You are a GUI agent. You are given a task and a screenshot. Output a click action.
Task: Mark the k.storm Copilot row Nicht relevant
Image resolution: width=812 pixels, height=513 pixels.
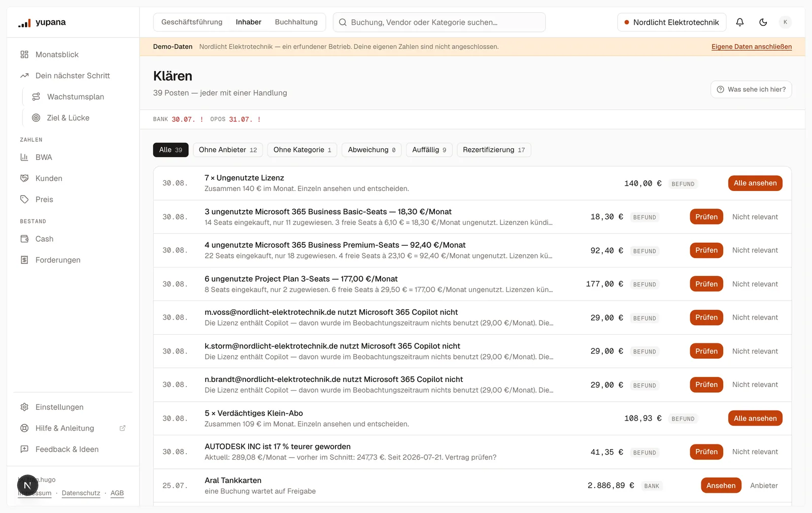point(755,351)
